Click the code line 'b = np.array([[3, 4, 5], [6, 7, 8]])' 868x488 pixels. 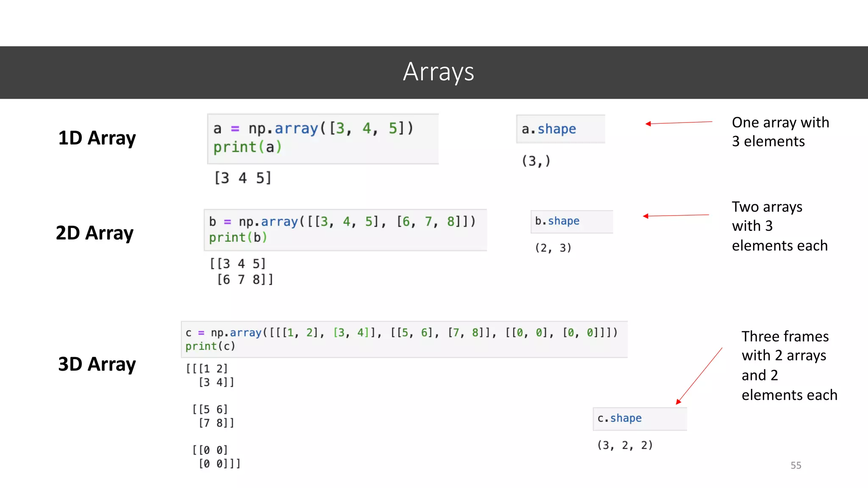pyautogui.click(x=342, y=222)
